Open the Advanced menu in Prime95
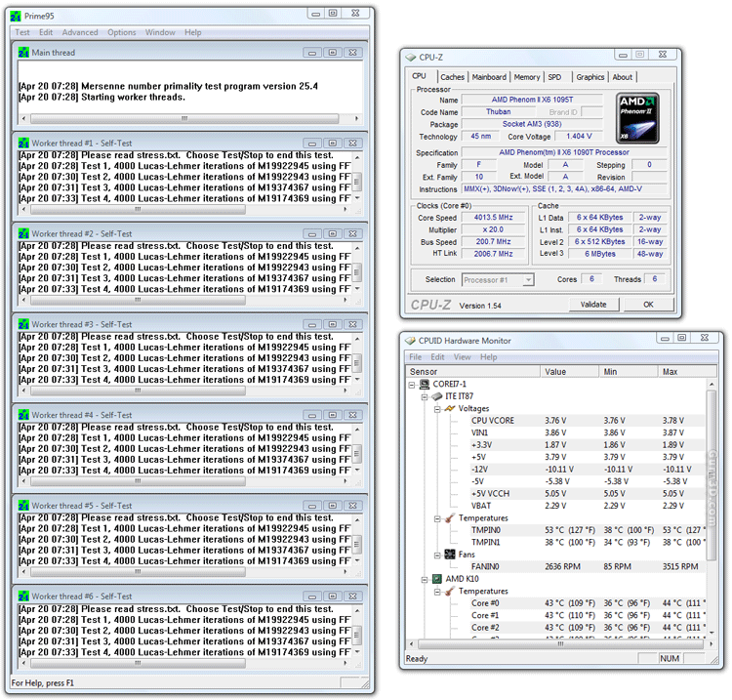Screen dimensions: 732x700 click(x=80, y=32)
